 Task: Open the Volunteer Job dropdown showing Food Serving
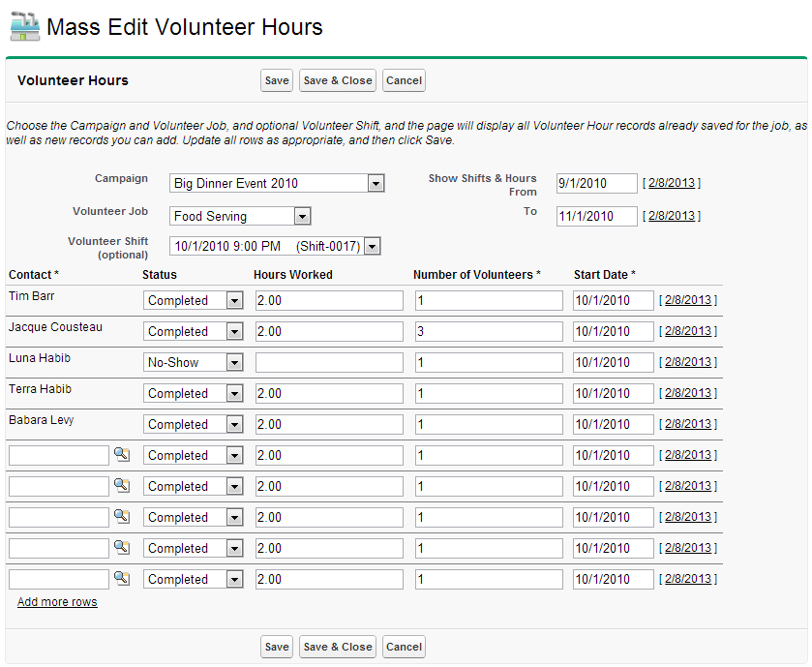coord(240,216)
